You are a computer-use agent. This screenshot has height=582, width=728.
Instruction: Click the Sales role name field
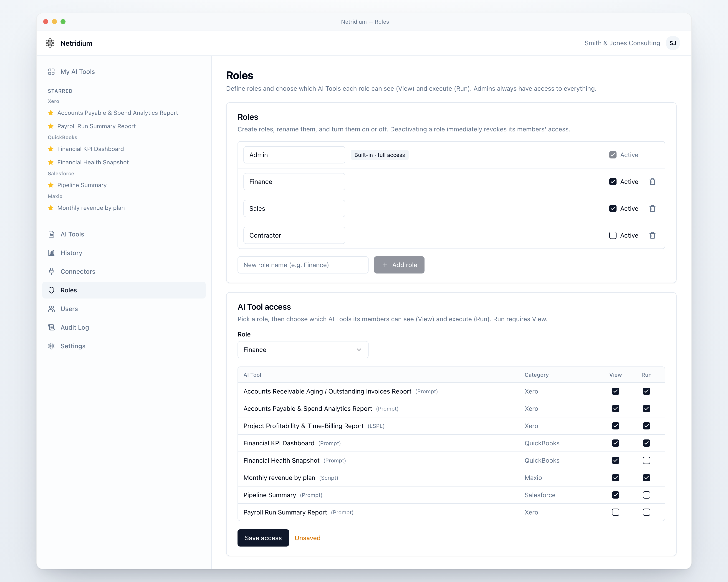(x=294, y=208)
